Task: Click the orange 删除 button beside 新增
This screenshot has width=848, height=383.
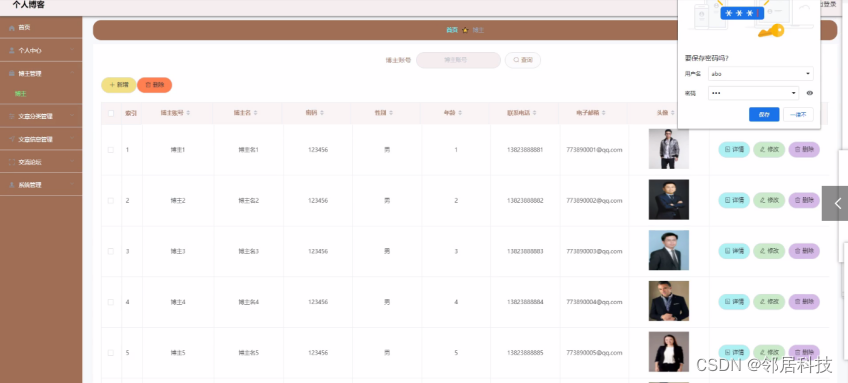Action: (155, 85)
